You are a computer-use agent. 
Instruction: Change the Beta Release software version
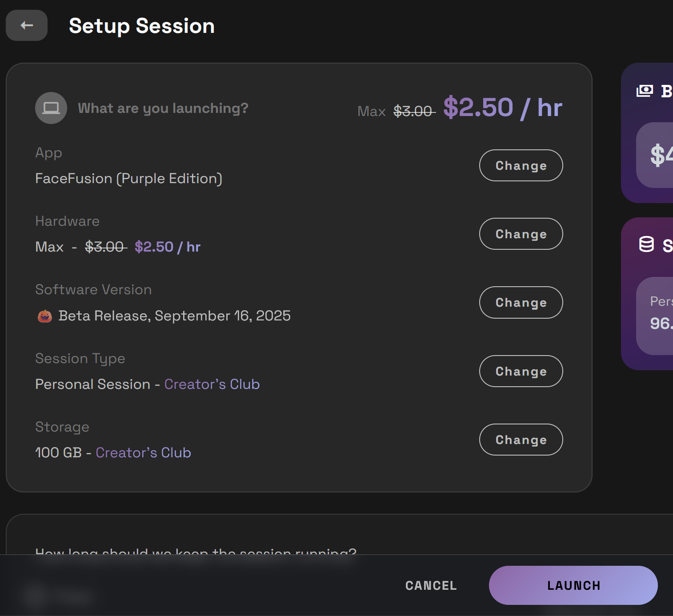point(521,302)
